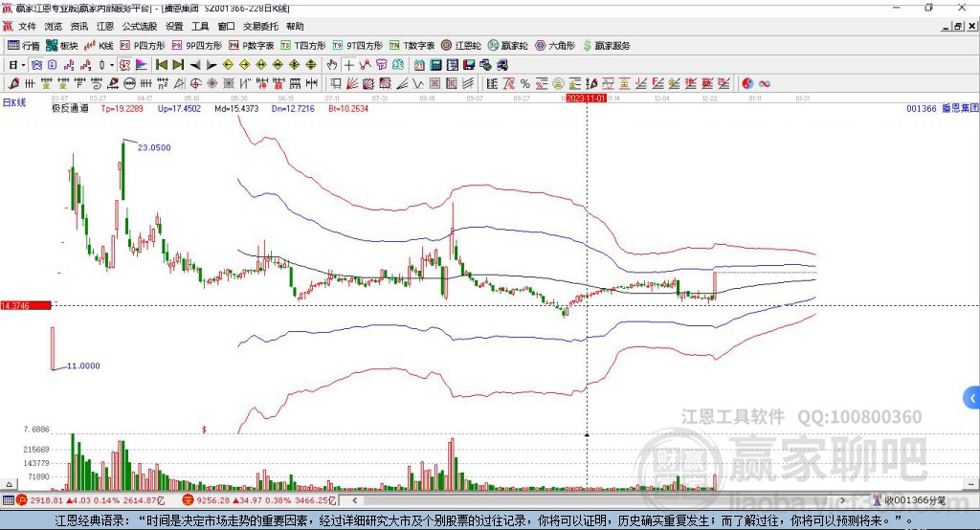Click the red floppy disk save icon
980x530 pixels.
click(469, 65)
